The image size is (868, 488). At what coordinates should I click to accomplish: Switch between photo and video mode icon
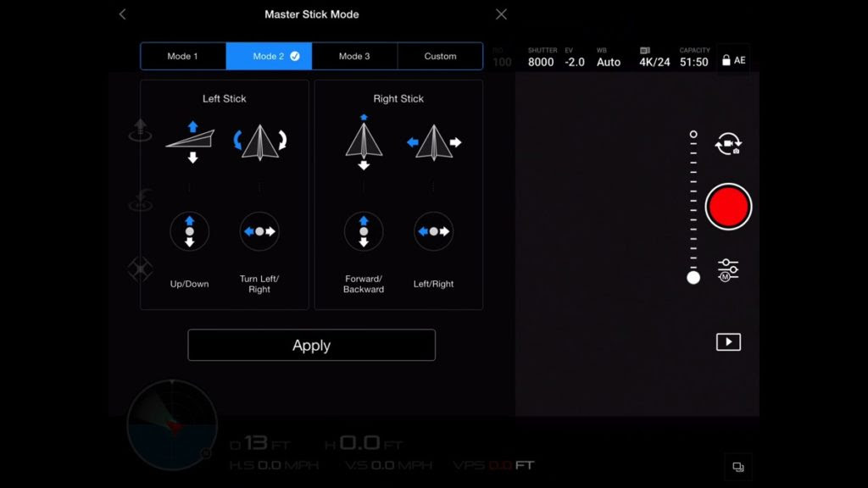click(x=728, y=144)
